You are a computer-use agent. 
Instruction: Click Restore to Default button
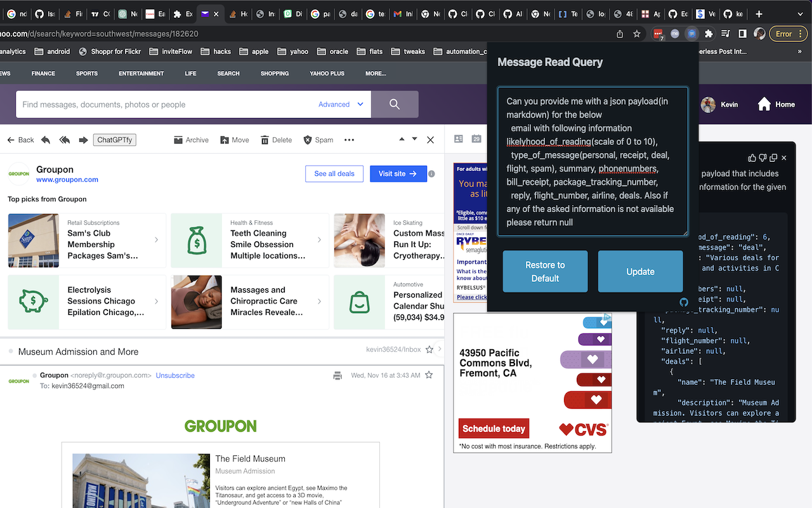[545, 271]
